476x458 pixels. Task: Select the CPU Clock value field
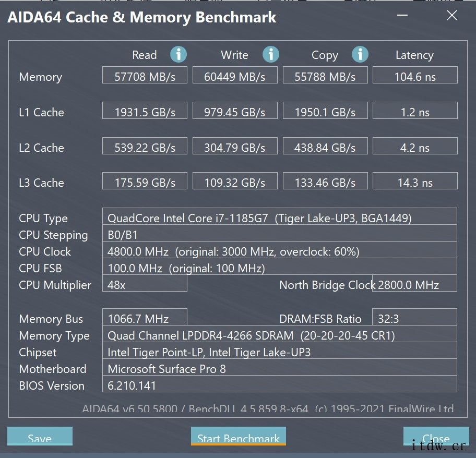pyautogui.click(x=279, y=252)
